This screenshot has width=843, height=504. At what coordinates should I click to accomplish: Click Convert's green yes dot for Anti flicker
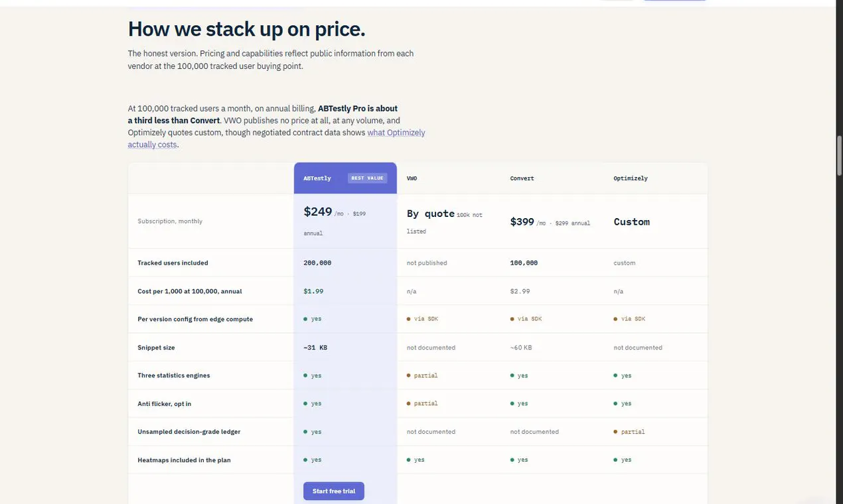pos(512,403)
